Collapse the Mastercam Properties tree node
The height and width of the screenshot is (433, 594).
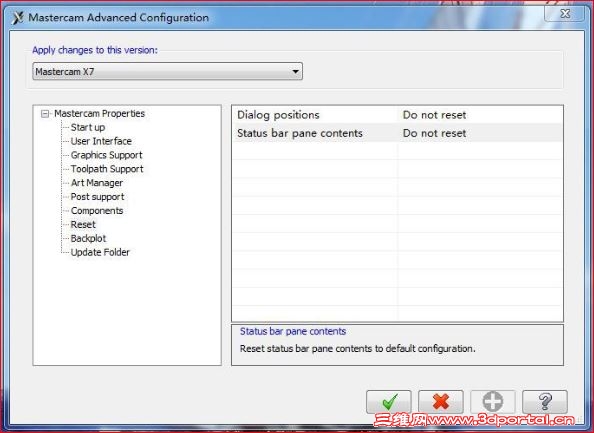tap(45, 114)
